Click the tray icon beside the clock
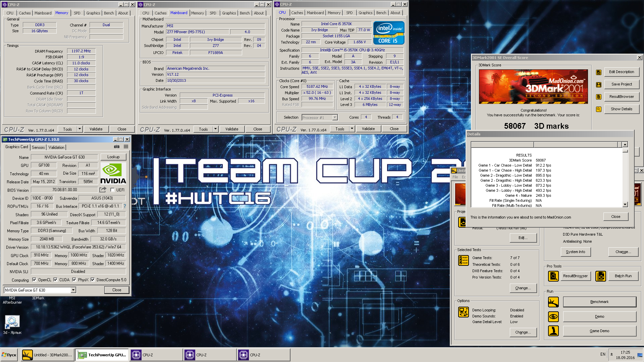 [x=640, y=355]
